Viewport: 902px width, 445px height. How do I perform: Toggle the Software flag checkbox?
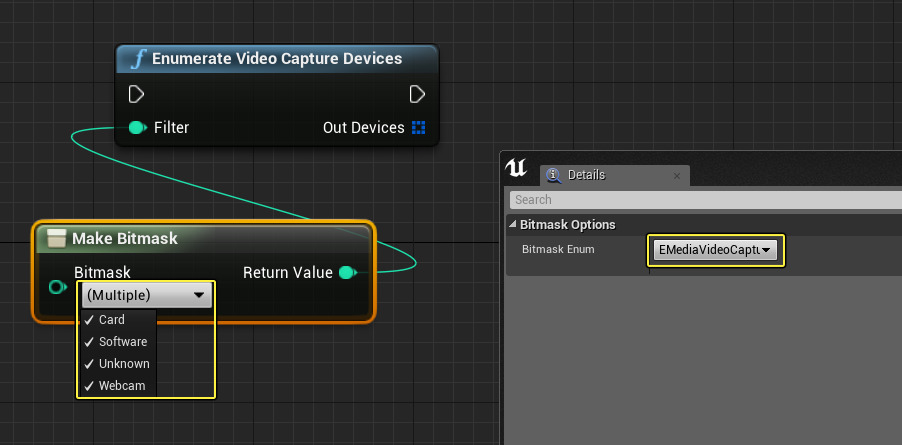[x=89, y=342]
